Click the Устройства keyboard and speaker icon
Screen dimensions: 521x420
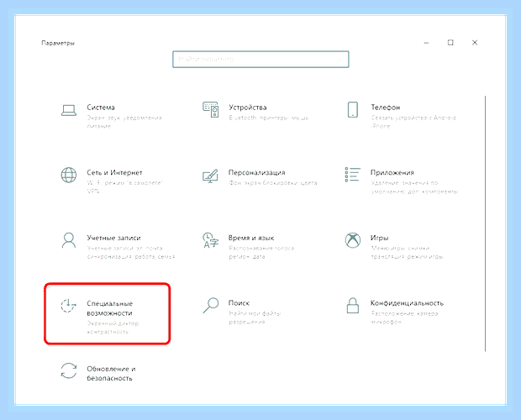[211, 109]
